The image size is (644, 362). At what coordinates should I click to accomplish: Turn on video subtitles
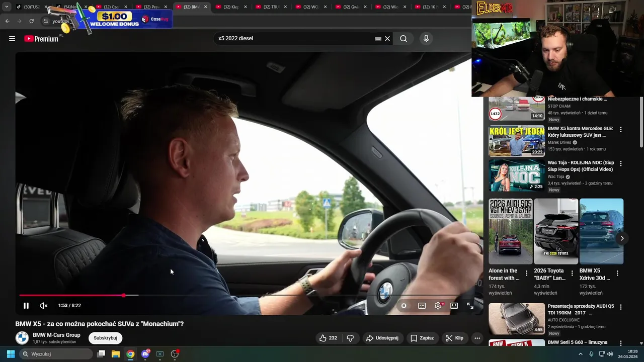(x=422, y=305)
